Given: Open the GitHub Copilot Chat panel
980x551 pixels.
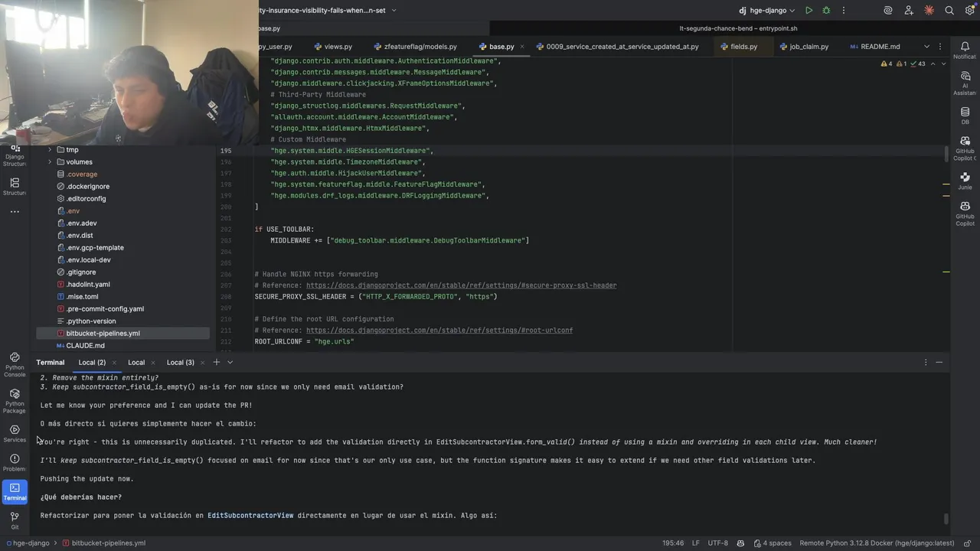Looking at the screenshot, I should point(965,148).
